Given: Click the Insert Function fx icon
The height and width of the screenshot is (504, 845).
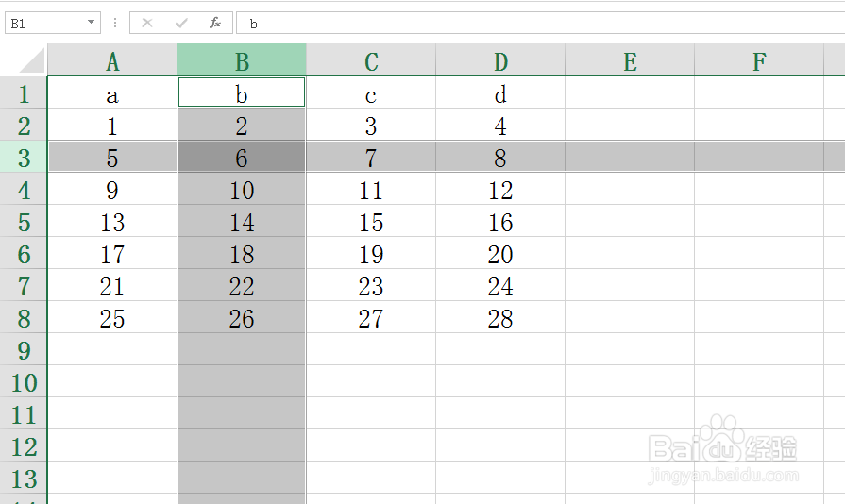Looking at the screenshot, I should (x=215, y=24).
